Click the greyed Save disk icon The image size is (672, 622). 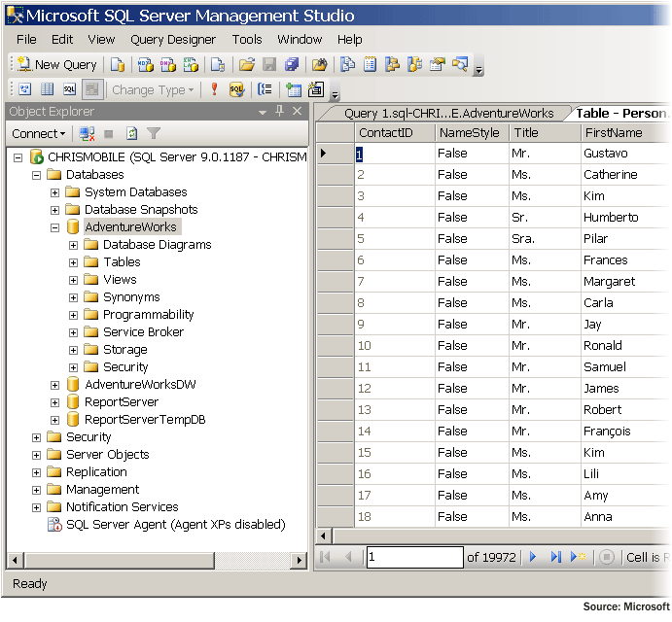269,65
